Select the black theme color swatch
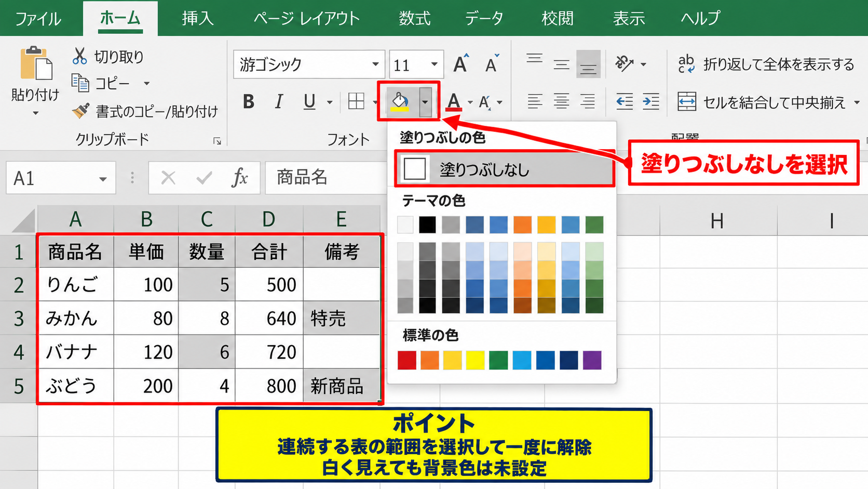 pos(427,224)
